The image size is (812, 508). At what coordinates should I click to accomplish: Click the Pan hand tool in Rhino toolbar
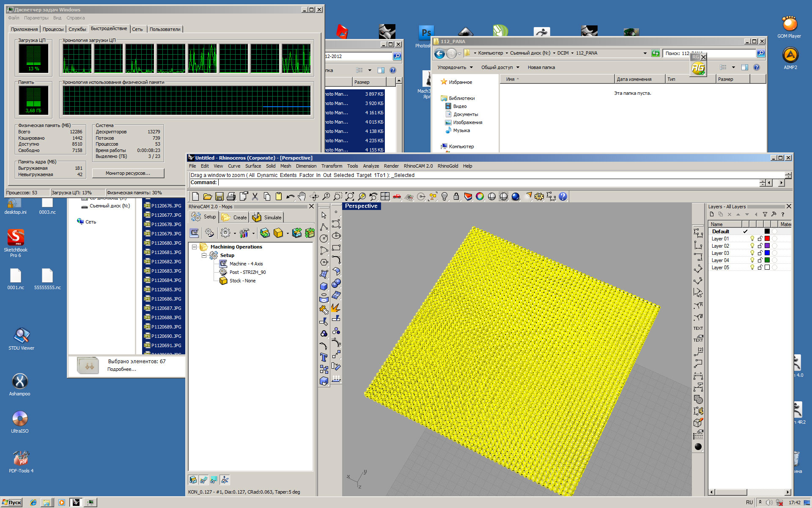[x=302, y=196]
